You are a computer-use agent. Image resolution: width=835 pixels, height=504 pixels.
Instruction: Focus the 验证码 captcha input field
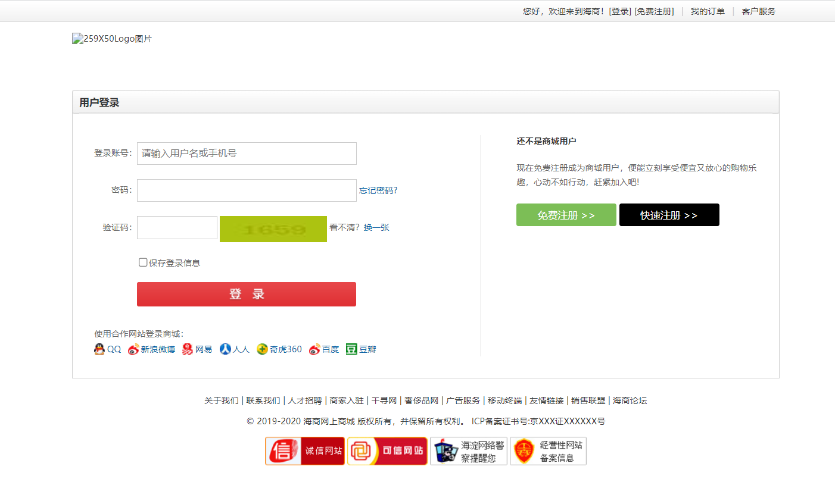click(x=177, y=227)
